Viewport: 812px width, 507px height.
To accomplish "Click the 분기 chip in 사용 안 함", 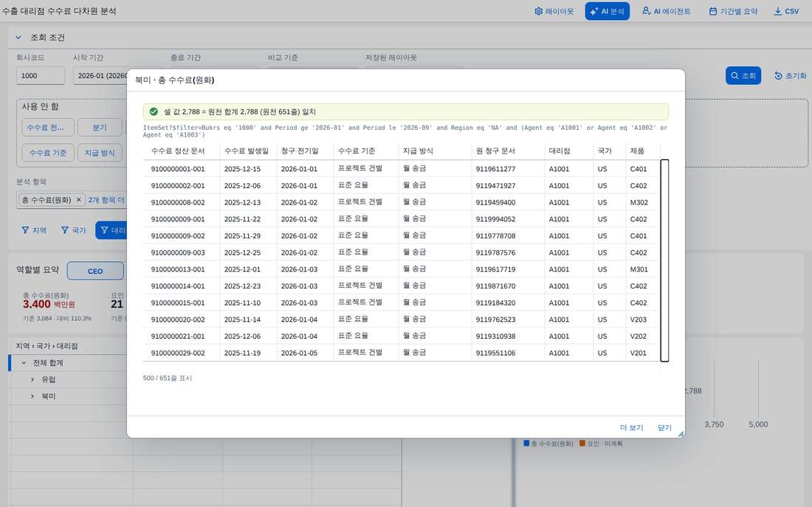I will (x=100, y=128).
